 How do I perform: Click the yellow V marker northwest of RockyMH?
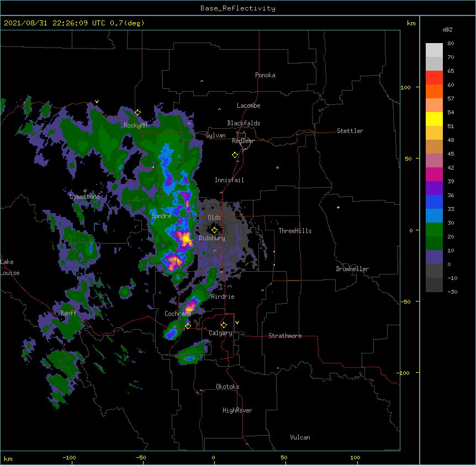[97, 102]
